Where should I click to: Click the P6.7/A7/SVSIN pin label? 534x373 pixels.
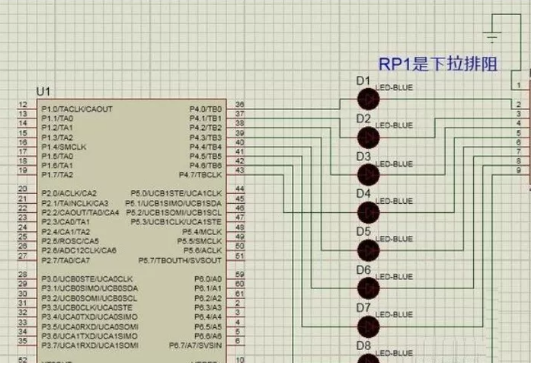click(195, 345)
